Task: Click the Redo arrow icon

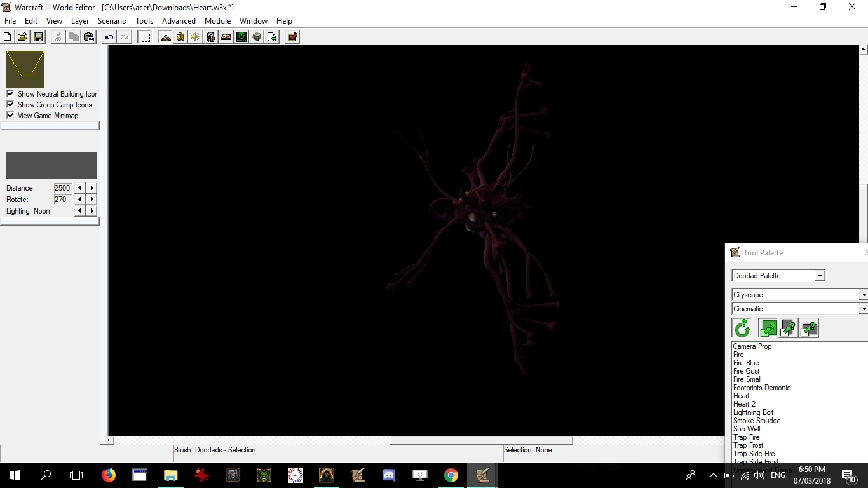Action: 125,37
